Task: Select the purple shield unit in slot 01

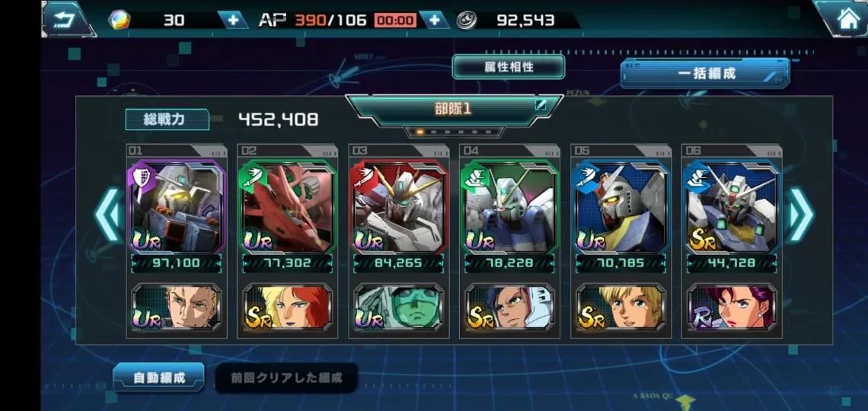Action: point(177,208)
